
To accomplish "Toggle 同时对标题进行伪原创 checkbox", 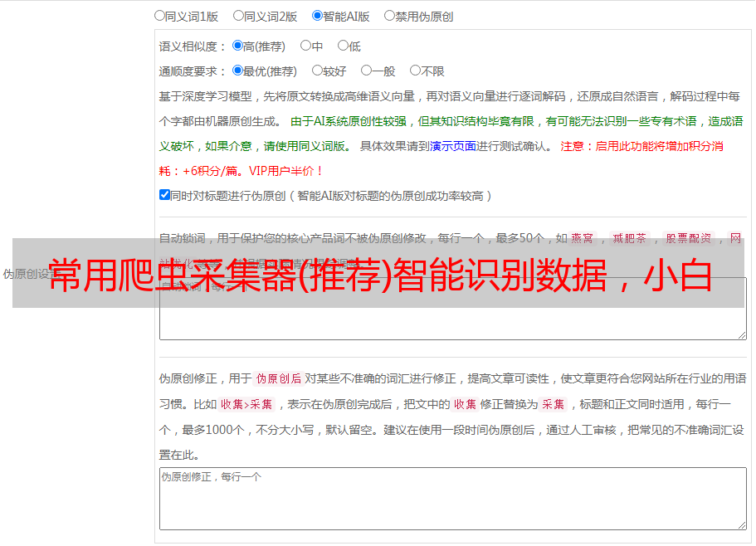I will click(x=164, y=195).
